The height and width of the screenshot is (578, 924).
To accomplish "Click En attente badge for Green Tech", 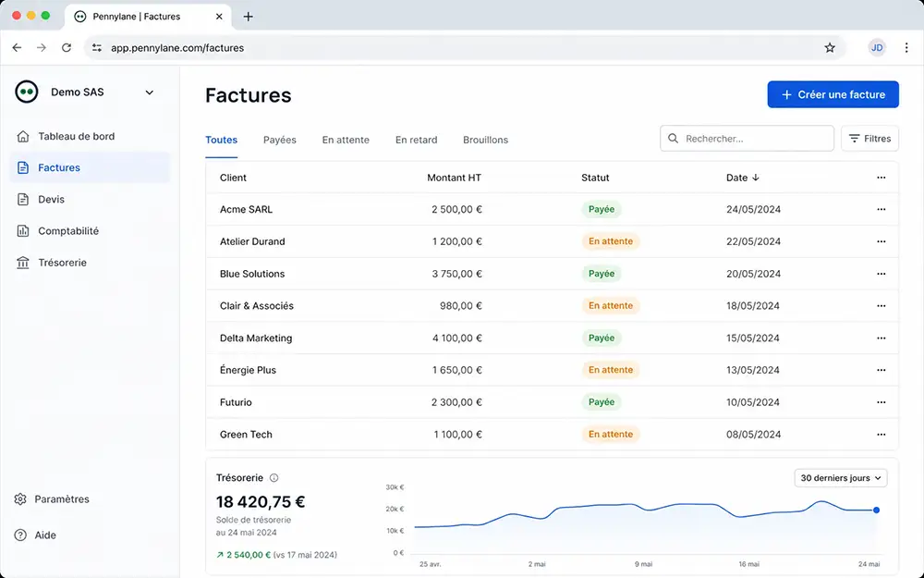I will [x=611, y=434].
